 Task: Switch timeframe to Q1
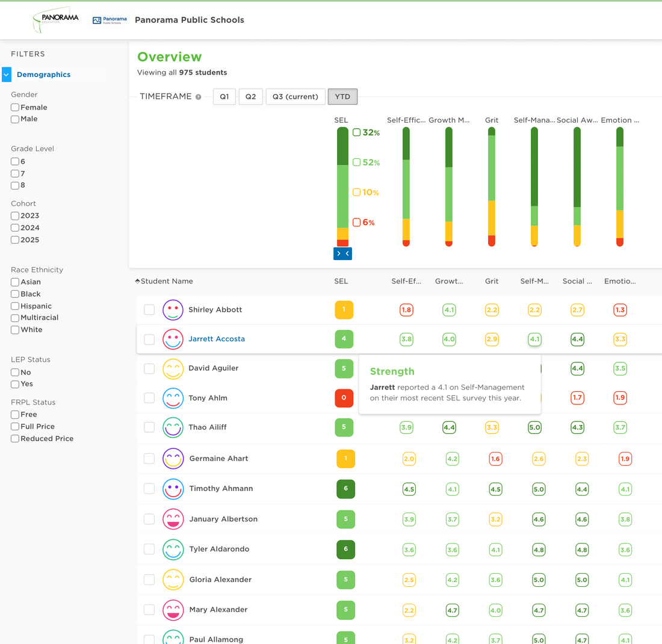tap(224, 97)
